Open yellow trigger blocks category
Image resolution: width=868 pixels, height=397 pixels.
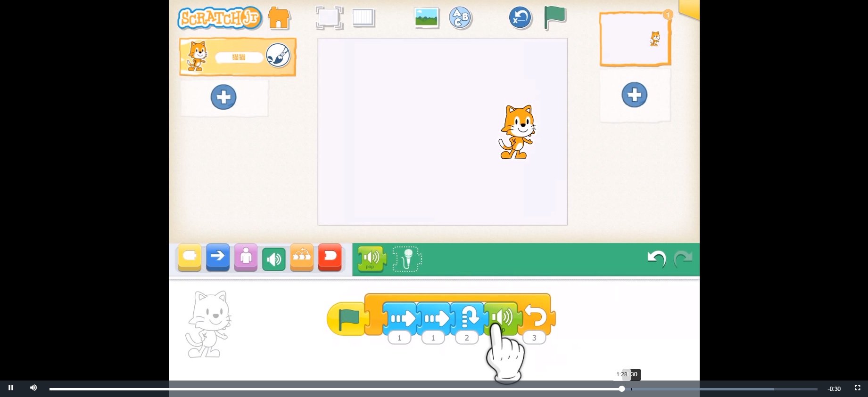pos(190,257)
